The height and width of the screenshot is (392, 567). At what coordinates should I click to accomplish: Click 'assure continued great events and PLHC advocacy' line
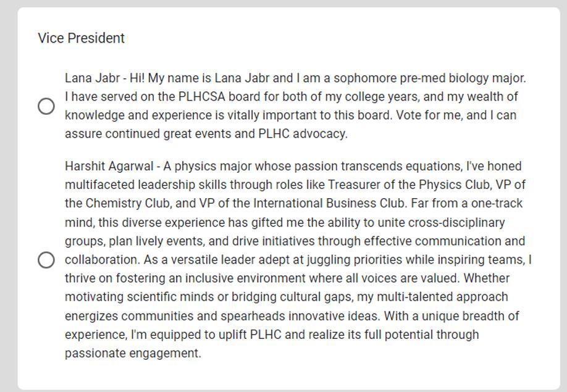[x=206, y=134]
